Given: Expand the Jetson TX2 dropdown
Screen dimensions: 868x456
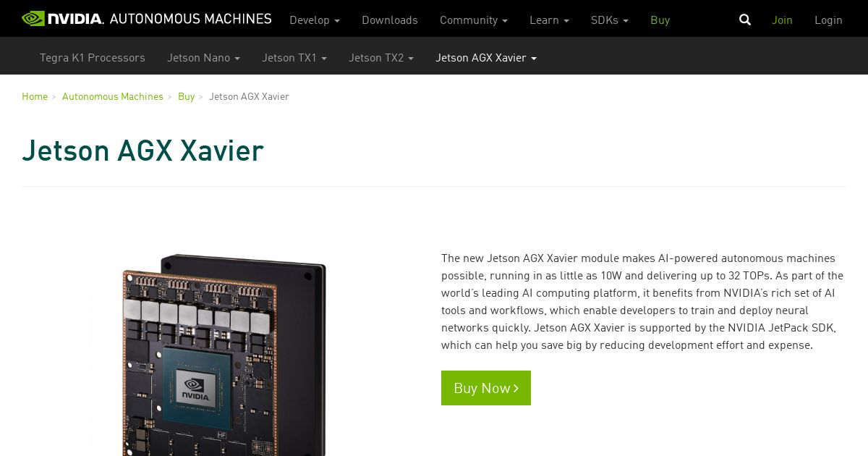Looking at the screenshot, I should coord(381,57).
